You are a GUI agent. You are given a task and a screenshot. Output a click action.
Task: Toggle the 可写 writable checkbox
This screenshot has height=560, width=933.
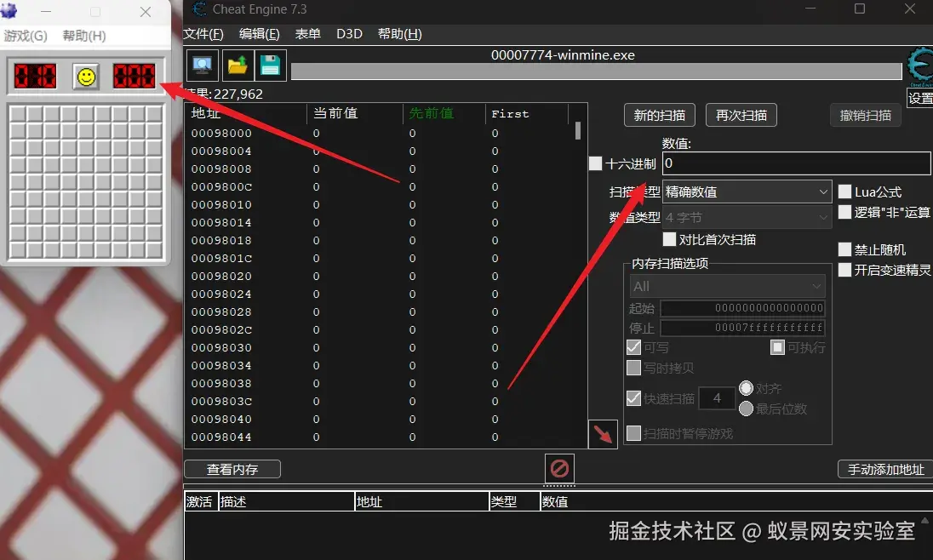coord(633,347)
